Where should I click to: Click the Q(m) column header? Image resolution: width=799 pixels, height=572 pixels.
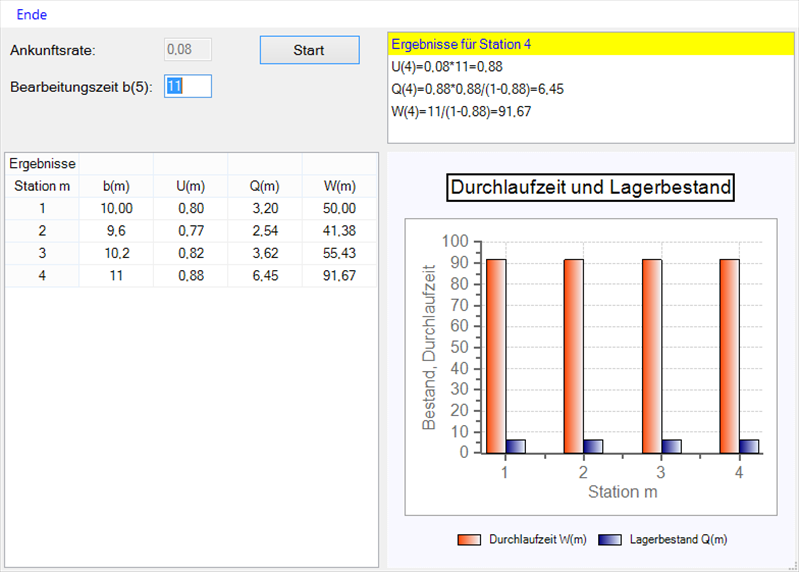(265, 186)
